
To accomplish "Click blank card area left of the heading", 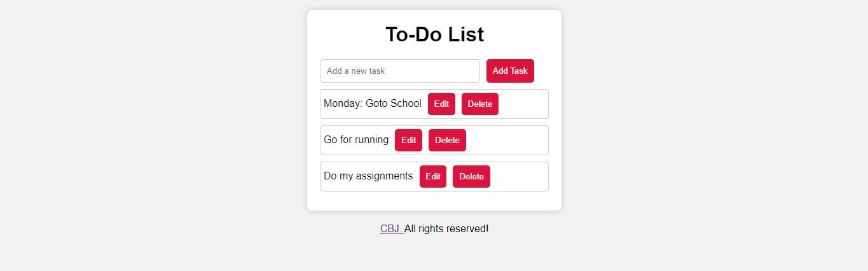I will click(x=347, y=34).
